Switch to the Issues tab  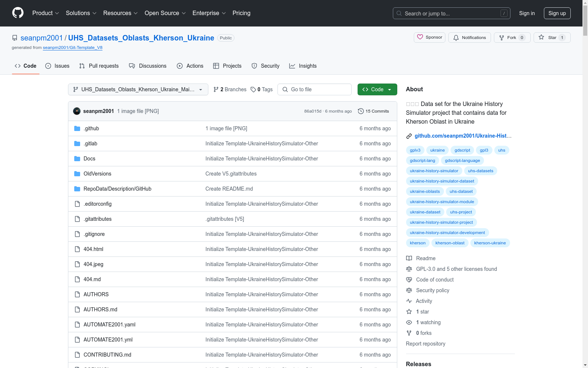[x=57, y=66]
